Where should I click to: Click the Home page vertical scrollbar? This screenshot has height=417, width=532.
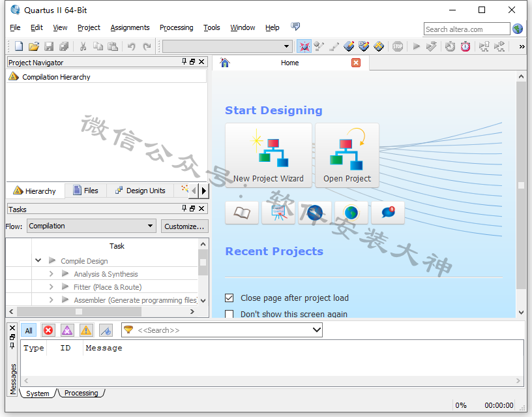[521, 185]
